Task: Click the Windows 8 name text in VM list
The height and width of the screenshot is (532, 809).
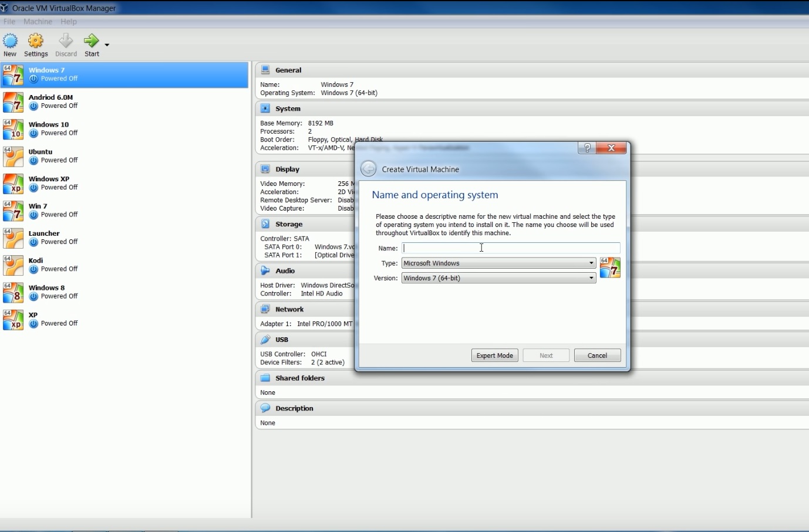Action: coord(47,288)
